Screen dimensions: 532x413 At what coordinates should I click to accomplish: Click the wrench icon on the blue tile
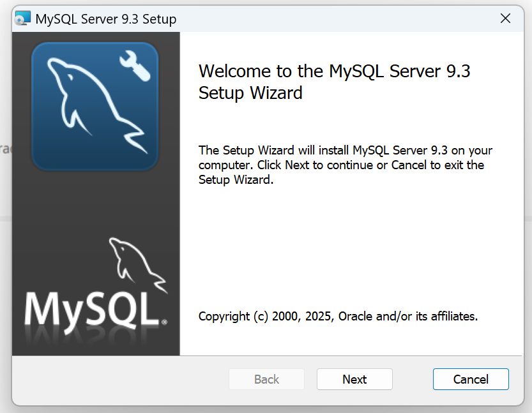(x=135, y=67)
